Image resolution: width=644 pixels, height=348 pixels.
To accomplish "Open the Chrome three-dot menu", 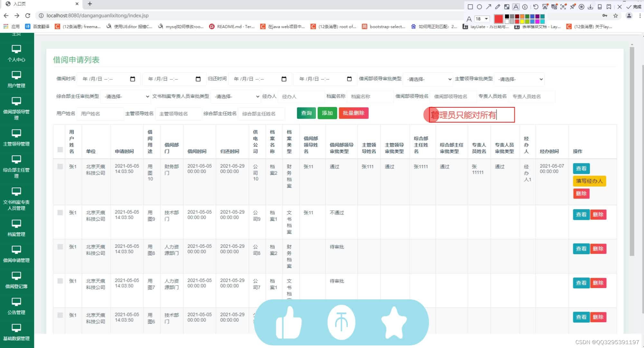I will pyautogui.click(x=640, y=15).
